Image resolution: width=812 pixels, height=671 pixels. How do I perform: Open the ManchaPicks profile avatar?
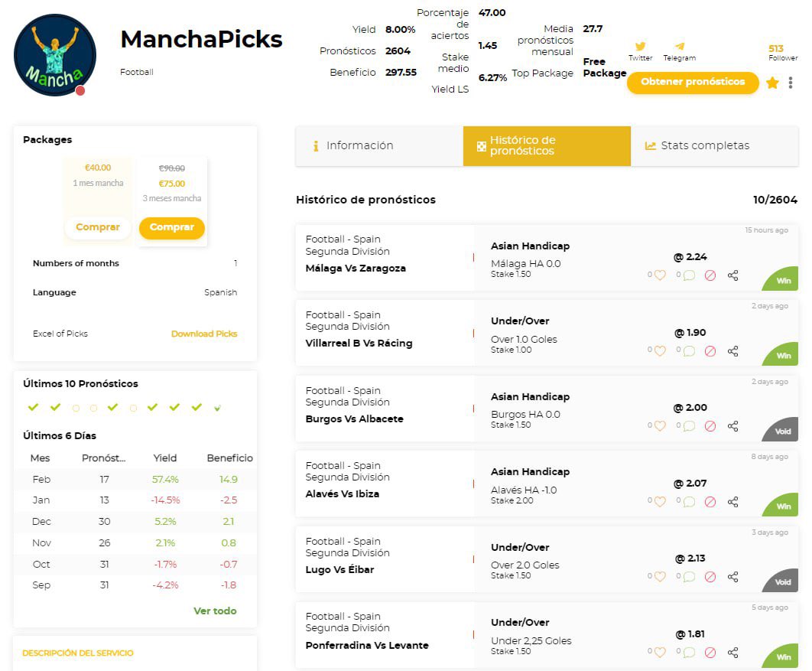click(55, 55)
